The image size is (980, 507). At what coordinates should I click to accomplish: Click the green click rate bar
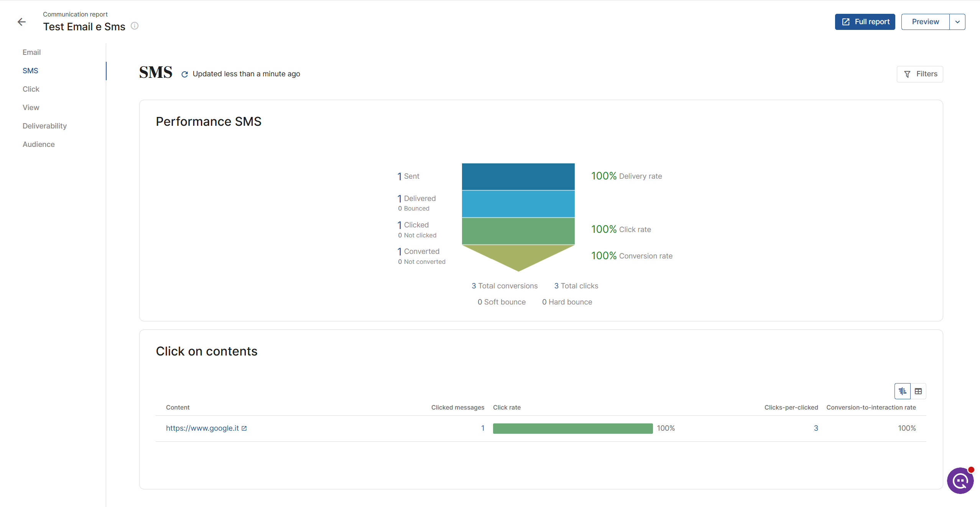[x=573, y=428]
